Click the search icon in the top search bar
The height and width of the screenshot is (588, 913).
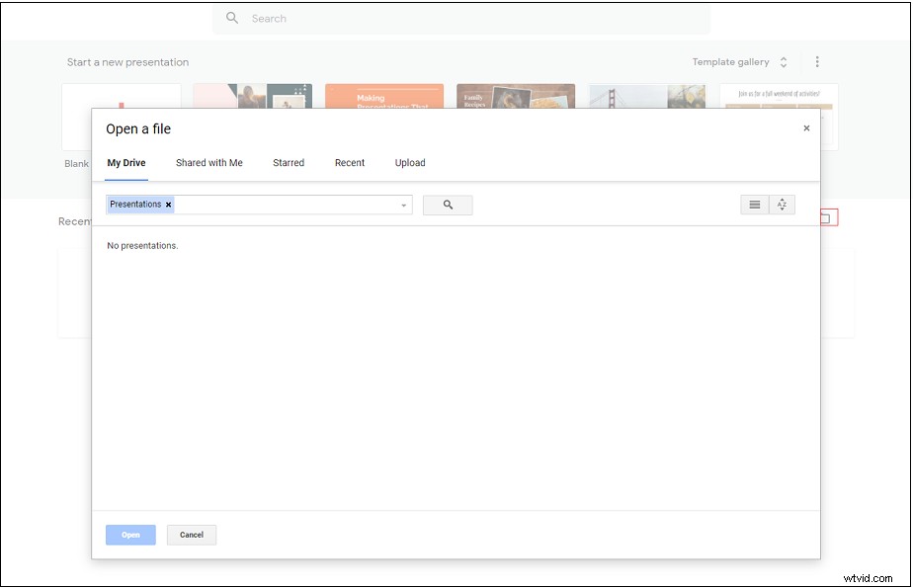[231, 18]
